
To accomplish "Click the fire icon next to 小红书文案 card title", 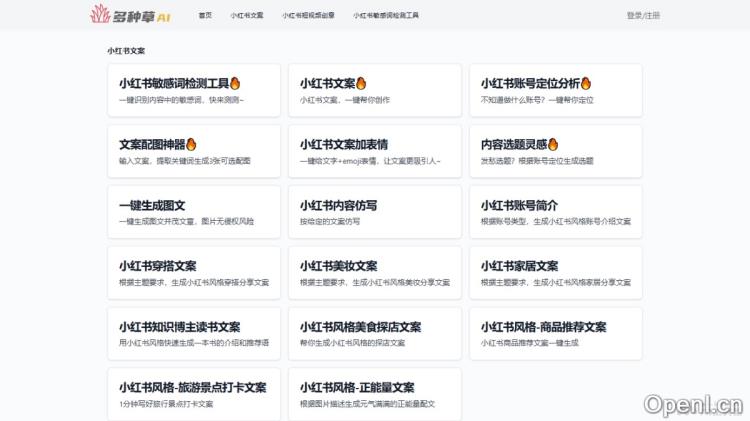I will pyautogui.click(x=361, y=83).
